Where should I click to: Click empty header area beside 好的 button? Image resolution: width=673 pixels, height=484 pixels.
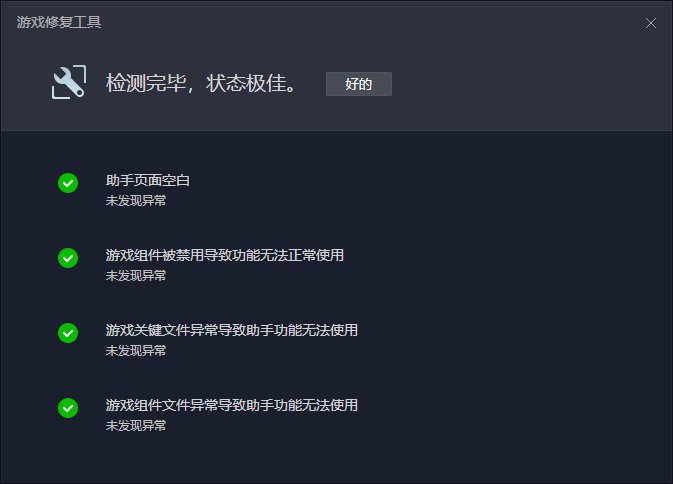[515, 84]
